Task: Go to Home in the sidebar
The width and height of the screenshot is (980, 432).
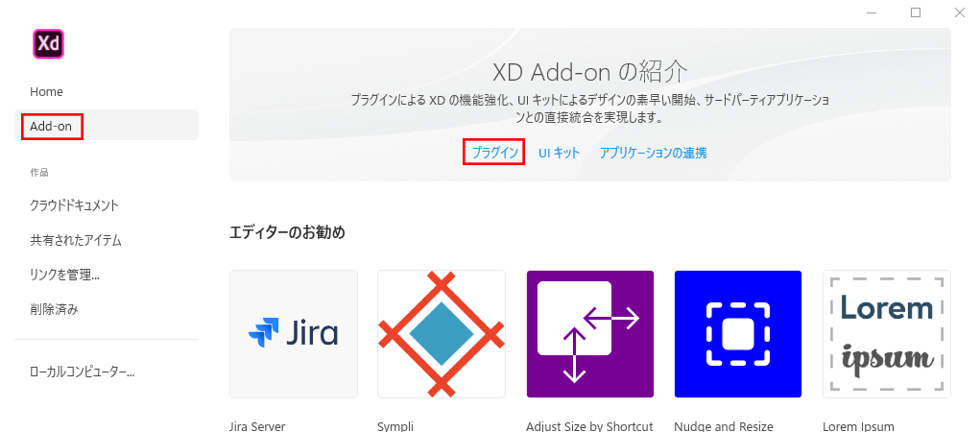Action: click(x=46, y=92)
